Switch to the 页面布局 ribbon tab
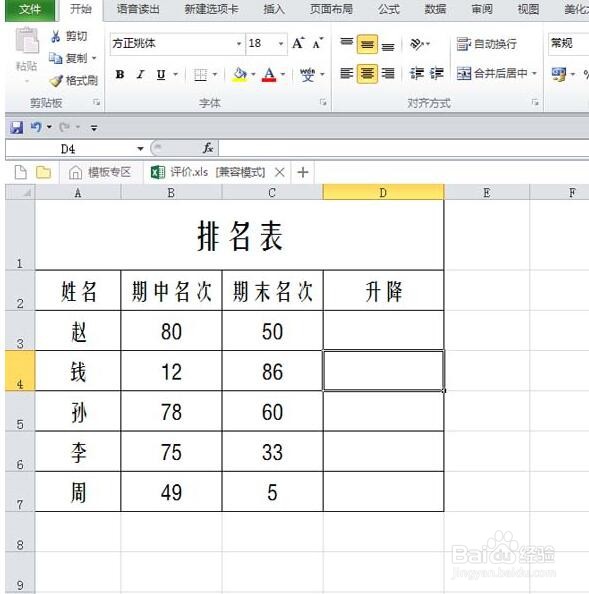589x594 pixels. pos(331,9)
